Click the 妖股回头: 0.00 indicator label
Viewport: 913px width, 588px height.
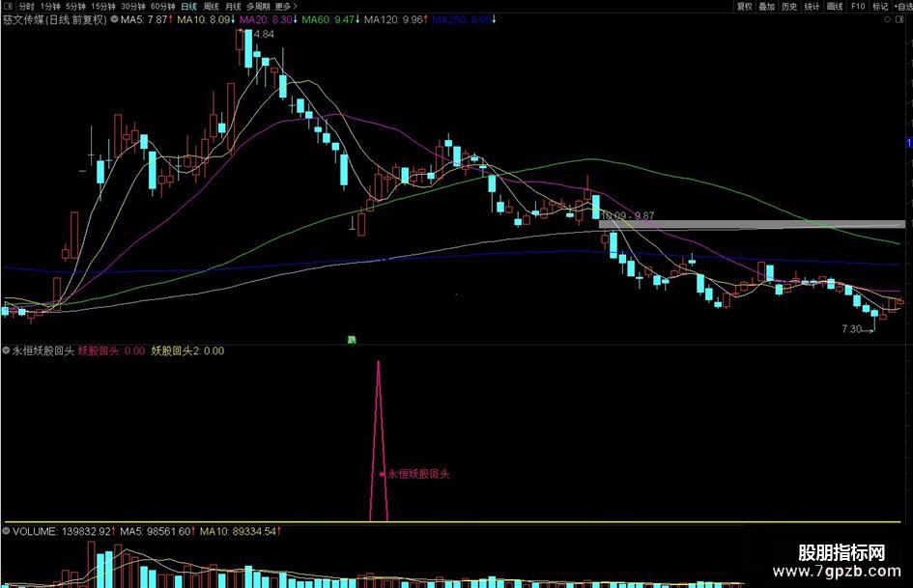111,350
